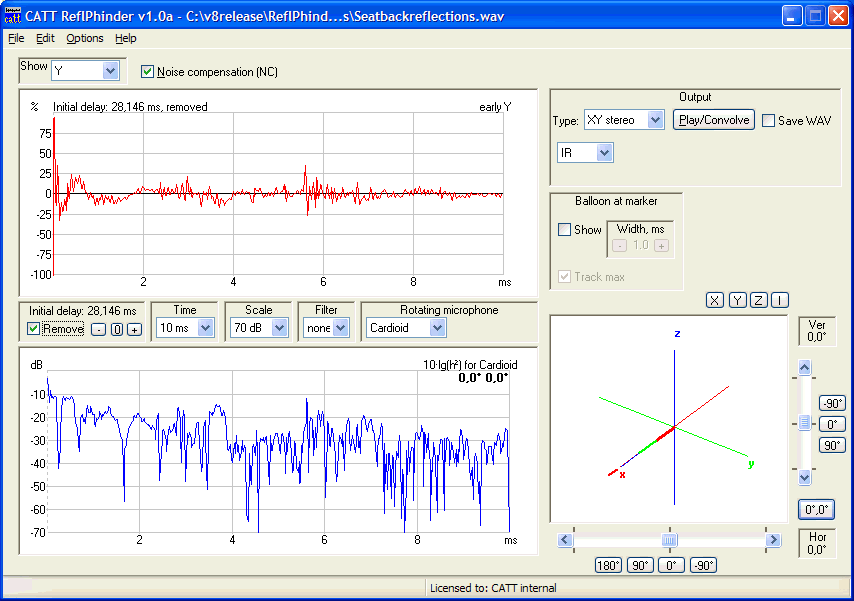Decrease initial delay with minus button
The height and width of the screenshot is (601, 854).
[98, 329]
